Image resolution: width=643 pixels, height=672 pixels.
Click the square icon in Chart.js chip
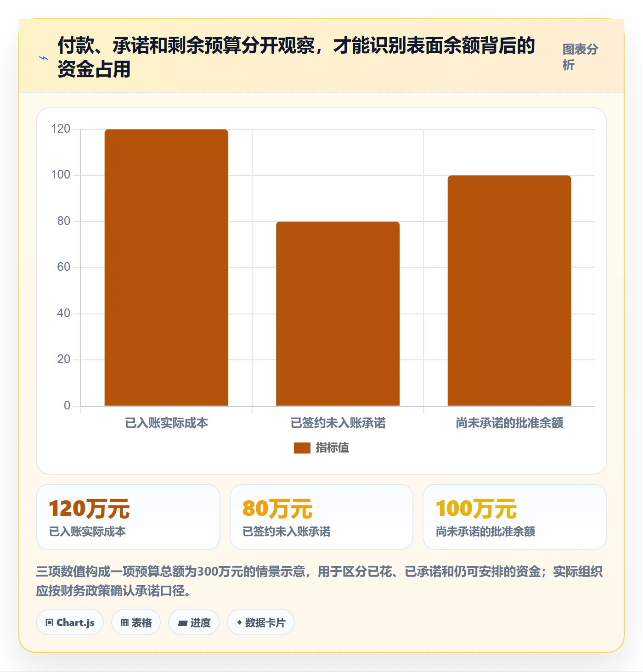50,623
